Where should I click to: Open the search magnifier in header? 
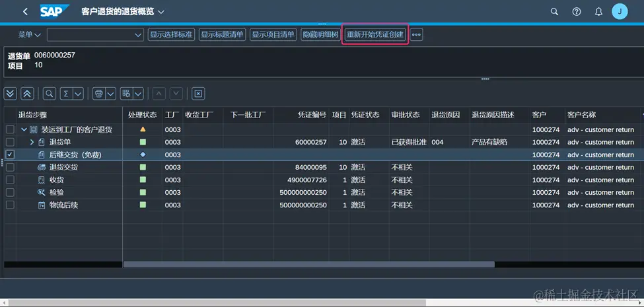(554, 11)
